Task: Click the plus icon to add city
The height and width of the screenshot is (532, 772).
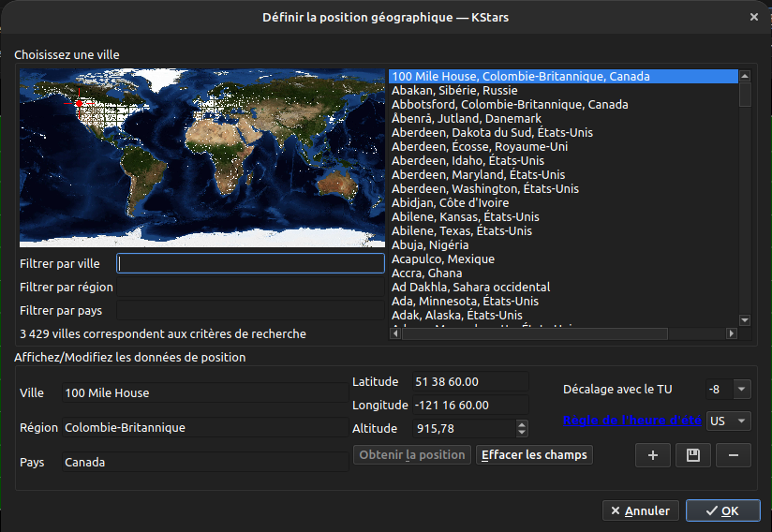Action: (x=652, y=455)
